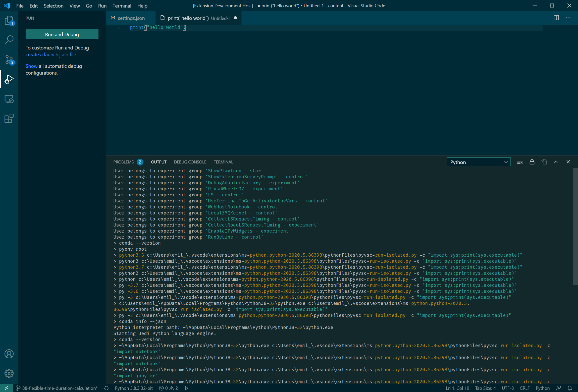Open Output in editor window
578x392 pixels.
544,162
